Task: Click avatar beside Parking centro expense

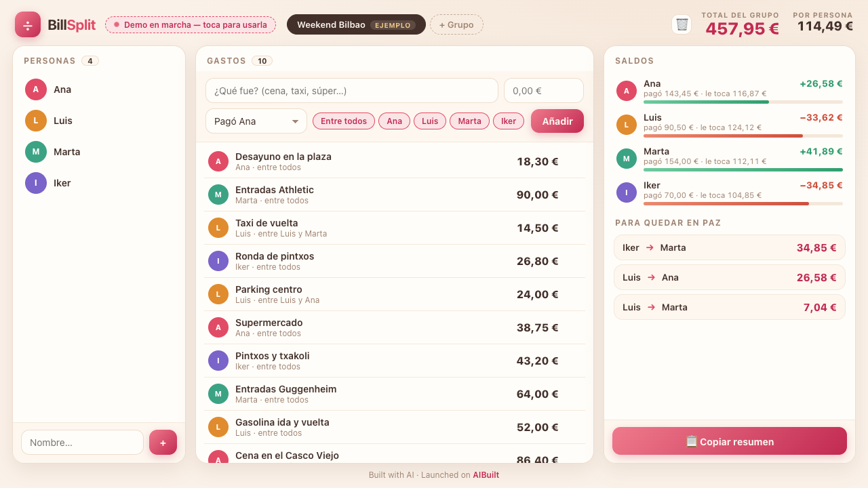Action: [218, 294]
